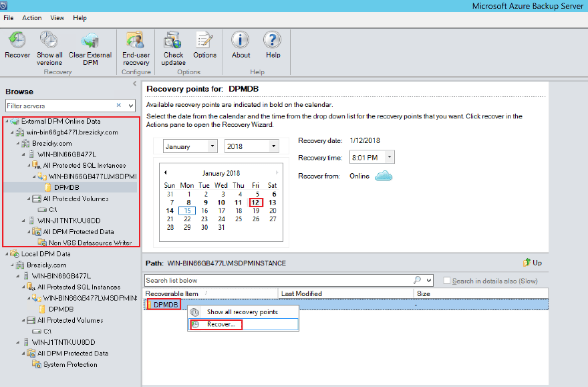Select the DPMDB row in the Recoverable Item list
588x387 pixels.
(x=346, y=304)
